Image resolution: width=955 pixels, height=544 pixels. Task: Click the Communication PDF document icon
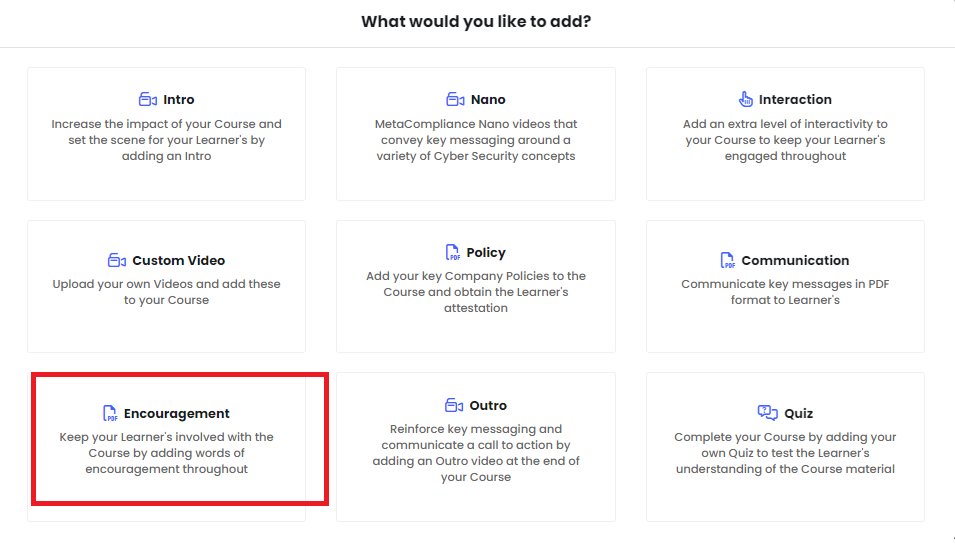tap(728, 260)
